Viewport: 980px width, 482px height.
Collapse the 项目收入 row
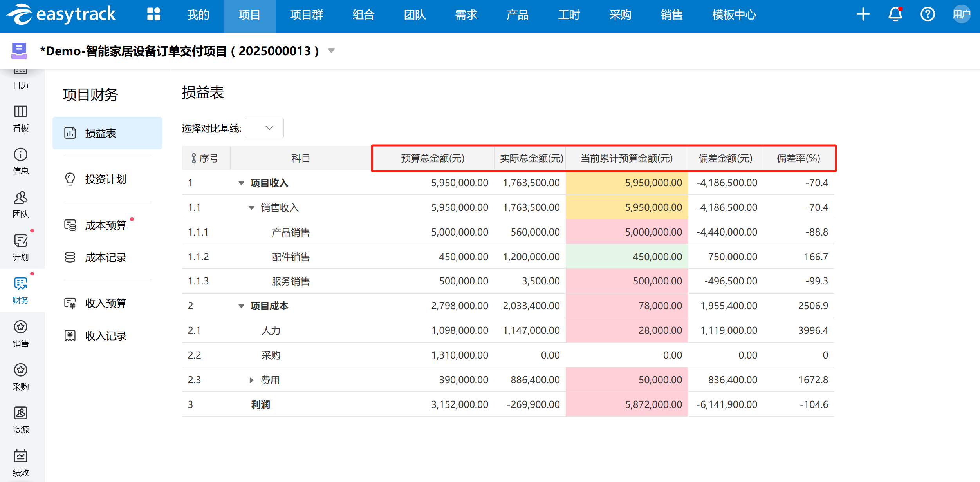tap(241, 183)
